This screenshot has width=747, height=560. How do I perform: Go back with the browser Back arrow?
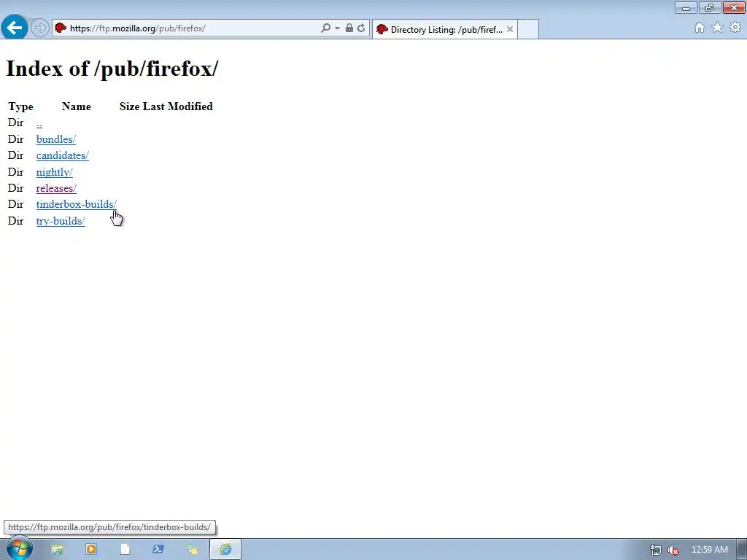(x=15, y=27)
